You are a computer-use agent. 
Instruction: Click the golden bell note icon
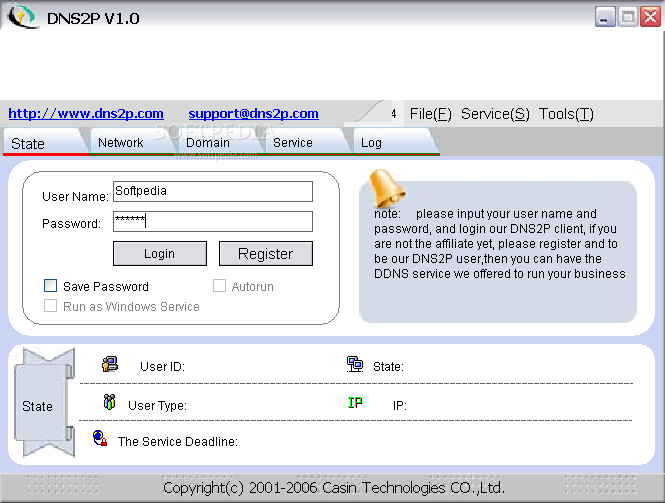point(386,188)
